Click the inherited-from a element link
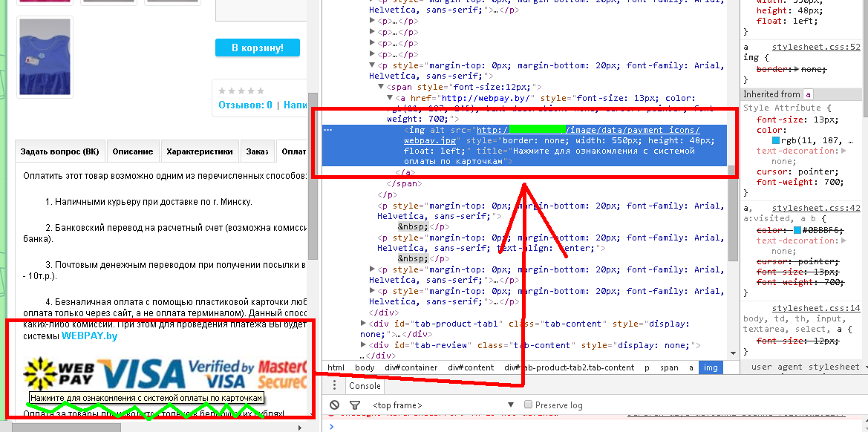Image resolution: width=868 pixels, height=432 pixels. [808, 94]
